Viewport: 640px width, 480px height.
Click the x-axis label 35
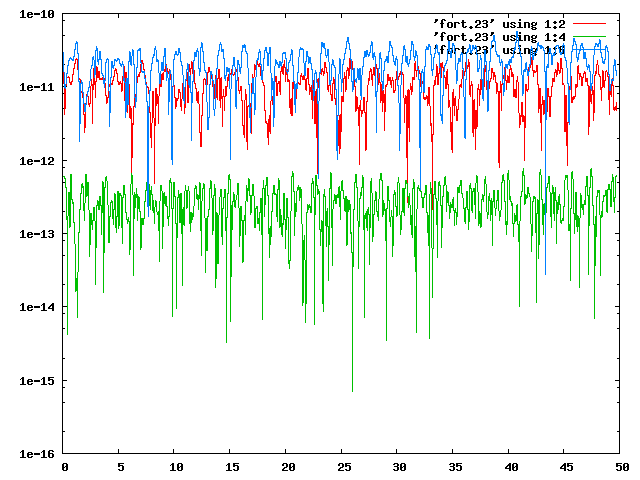(455, 467)
